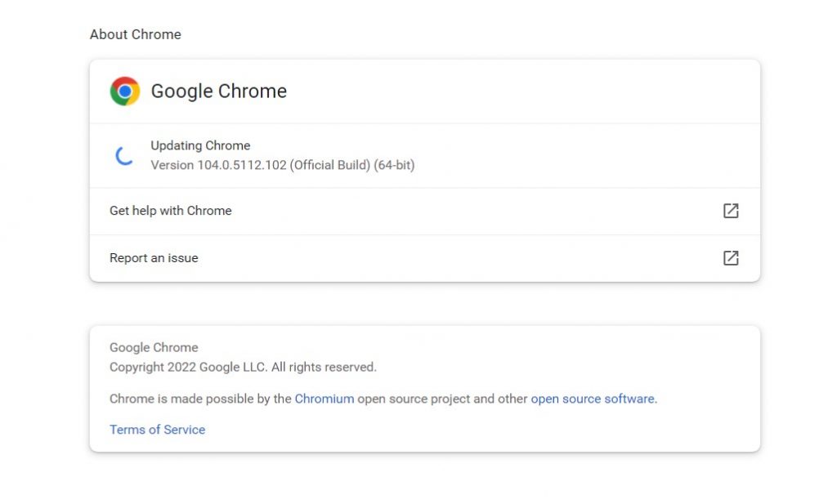The image size is (837, 504).
Task: Click the Google Chrome logo icon
Action: (125, 91)
